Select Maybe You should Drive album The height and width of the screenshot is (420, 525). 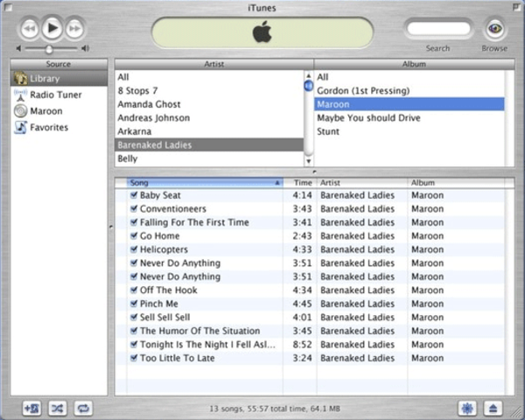(x=409, y=118)
